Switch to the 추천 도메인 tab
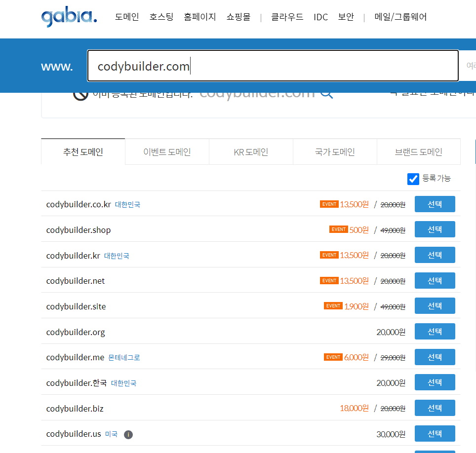Screen dimensions: 476x453 coord(83,151)
